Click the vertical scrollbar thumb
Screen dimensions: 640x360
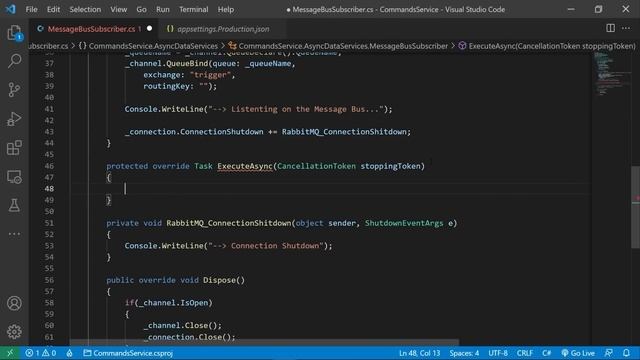click(636, 207)
